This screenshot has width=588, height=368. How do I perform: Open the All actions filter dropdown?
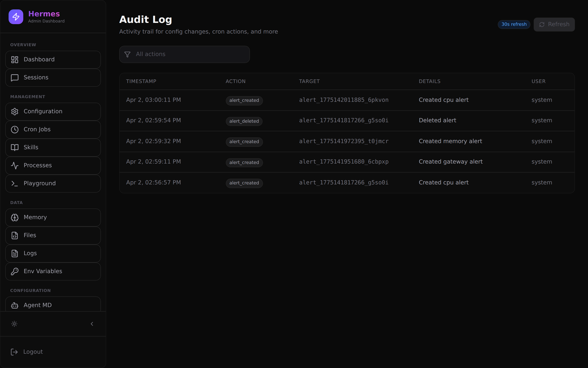185,54
